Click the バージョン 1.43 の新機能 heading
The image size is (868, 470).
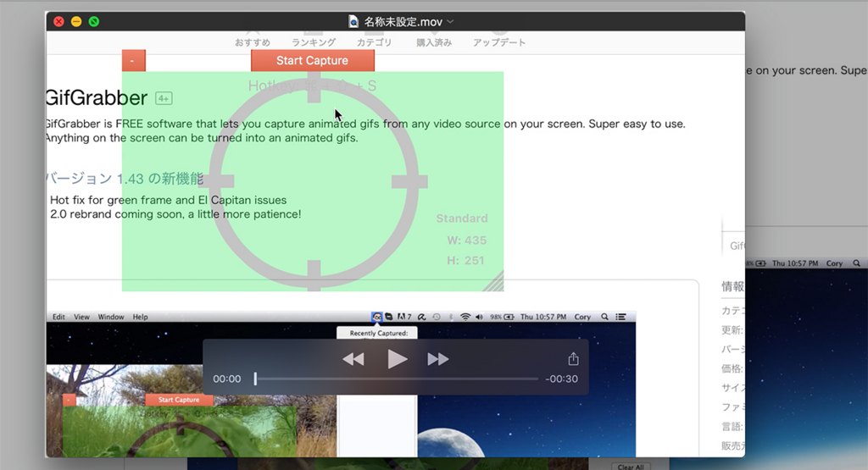(125, 179)
